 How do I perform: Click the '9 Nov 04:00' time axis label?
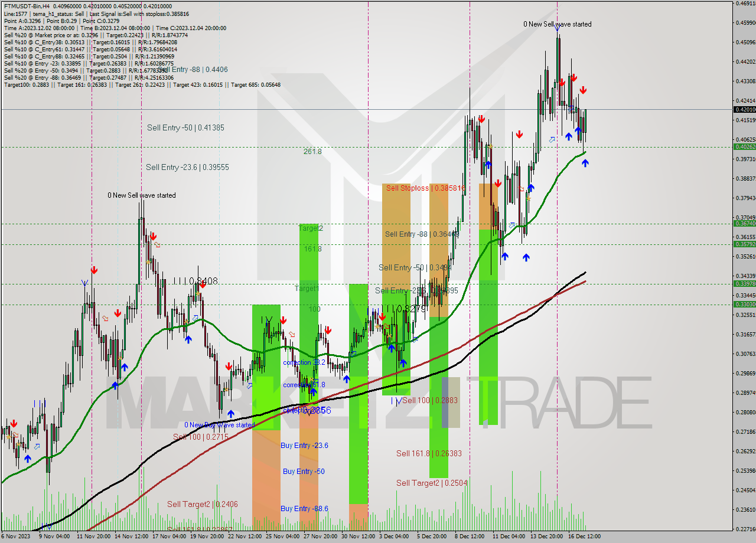(x=54, y=537)
